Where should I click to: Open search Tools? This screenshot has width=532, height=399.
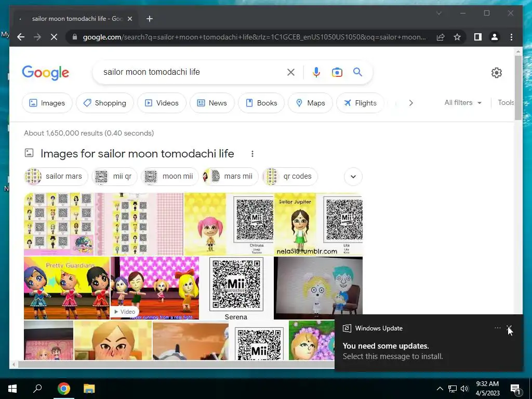506,102
